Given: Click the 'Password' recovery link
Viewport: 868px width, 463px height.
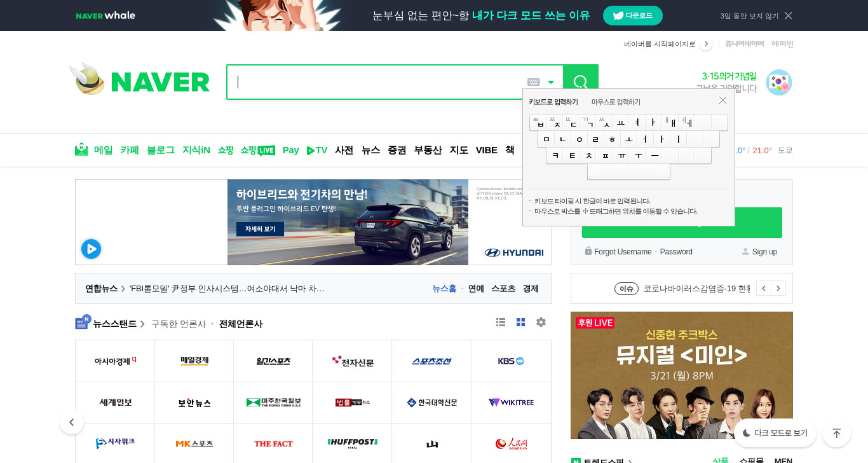Looking at the screenshot, I should click(x=676, y=252).
